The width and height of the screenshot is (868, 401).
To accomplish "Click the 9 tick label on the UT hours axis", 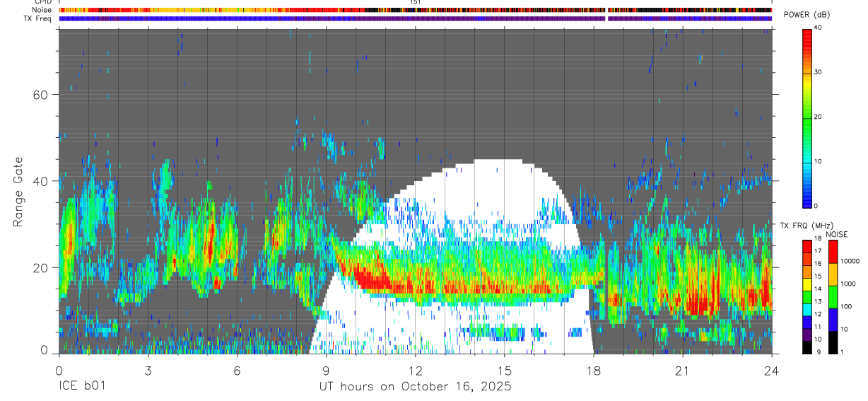I will (326, 369).
